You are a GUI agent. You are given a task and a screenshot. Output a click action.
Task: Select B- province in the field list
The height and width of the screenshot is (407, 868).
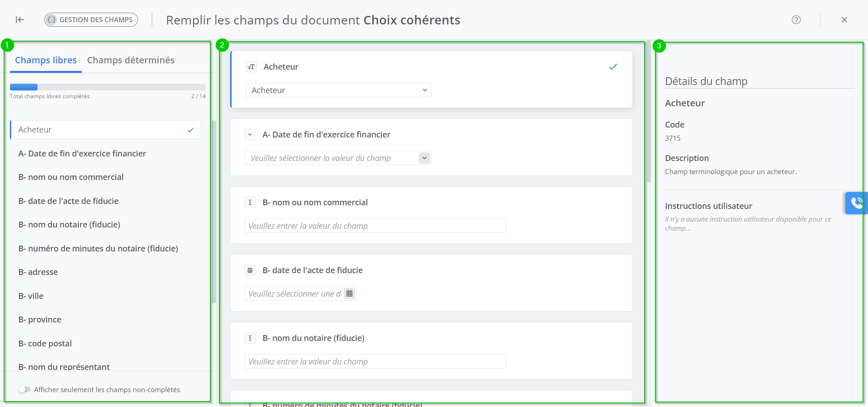[40, 319]
